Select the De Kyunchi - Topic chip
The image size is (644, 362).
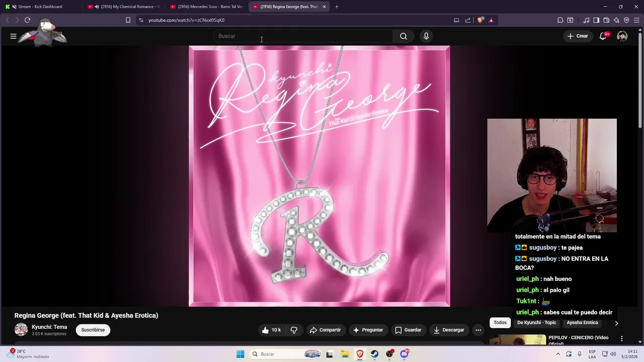click(537, 323)
